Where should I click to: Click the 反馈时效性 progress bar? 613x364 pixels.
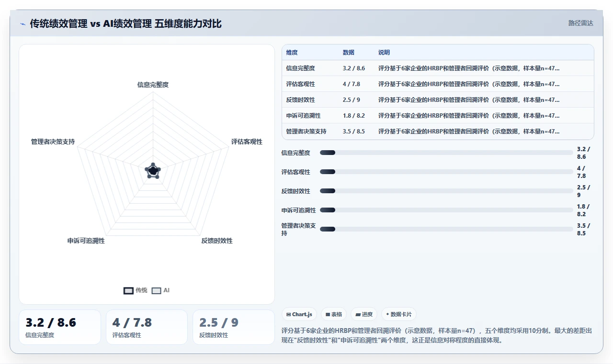pyautogui.click(x=446, y=191)
